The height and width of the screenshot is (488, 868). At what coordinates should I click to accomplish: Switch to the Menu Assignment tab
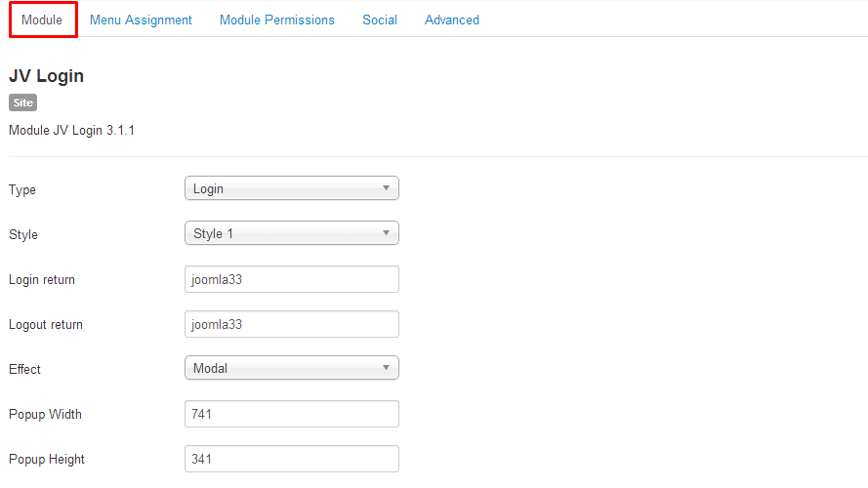tap(141, 20)
